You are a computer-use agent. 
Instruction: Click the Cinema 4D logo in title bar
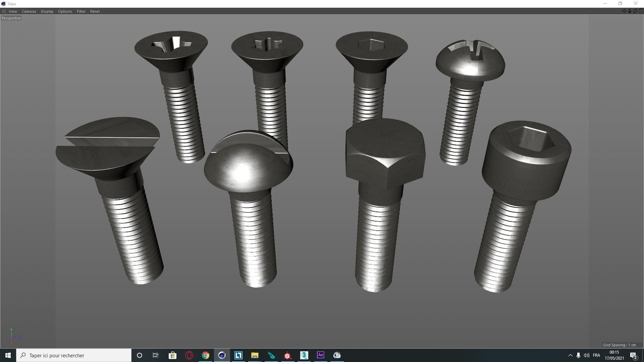click(x=3, y=4)
